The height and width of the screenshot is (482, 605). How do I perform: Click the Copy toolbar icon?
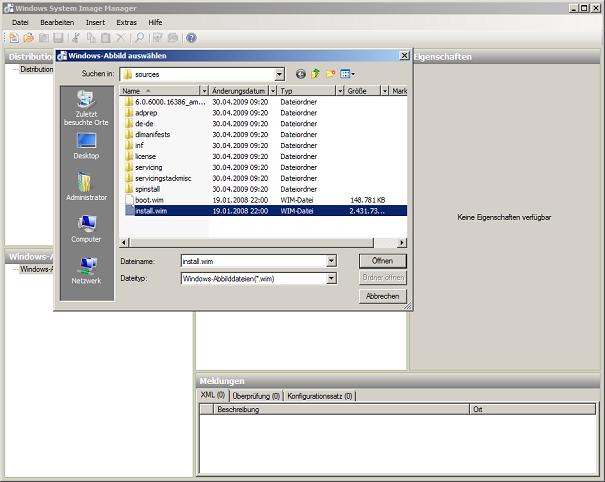[x=91, y=37]
